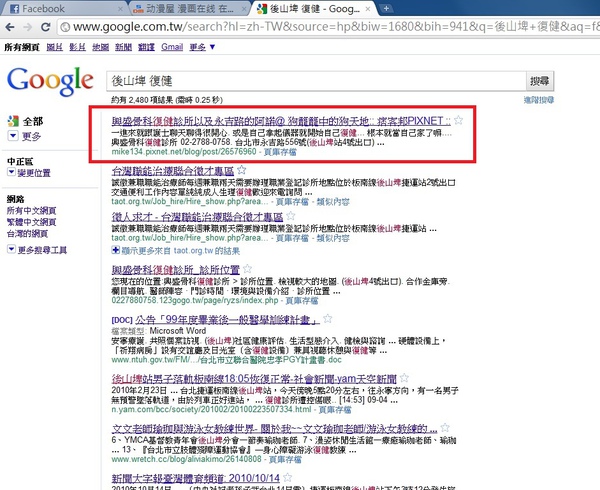Open the 影片 videos link in top bar
This screenshot has height=490, width=600.
[x=77, y=47]
